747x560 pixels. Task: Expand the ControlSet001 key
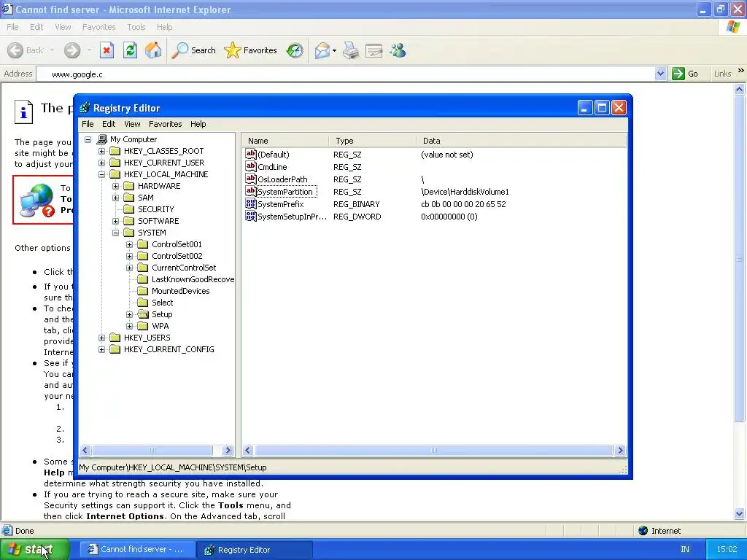click(129, 244)
